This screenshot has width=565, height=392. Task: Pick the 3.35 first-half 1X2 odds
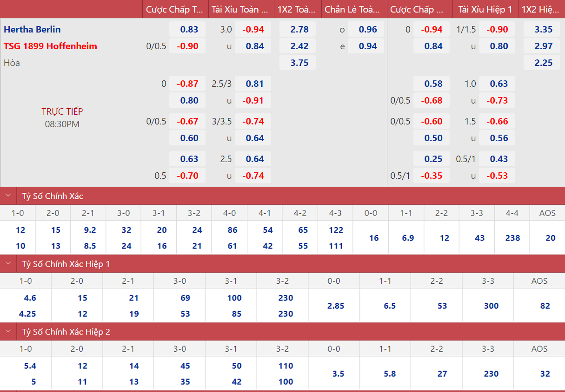[543, 29]
